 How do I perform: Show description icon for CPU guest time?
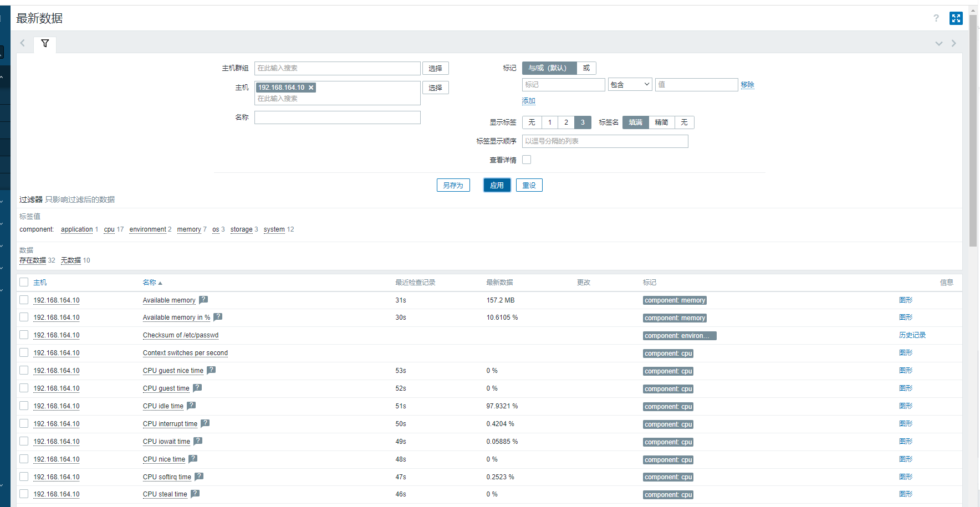tap(197, 388)
